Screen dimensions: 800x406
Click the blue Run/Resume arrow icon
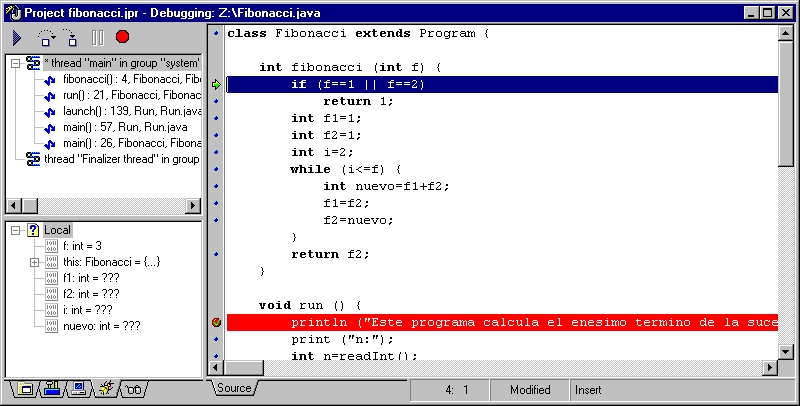pos(17,38)
